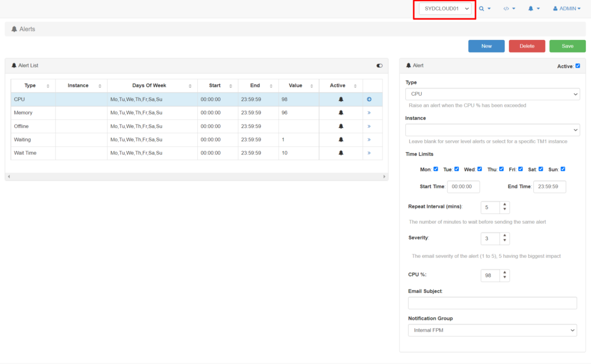Open the search menu in the top bar
The width and height of the screenshot is (591, 364).
click(x=484, y=9)
